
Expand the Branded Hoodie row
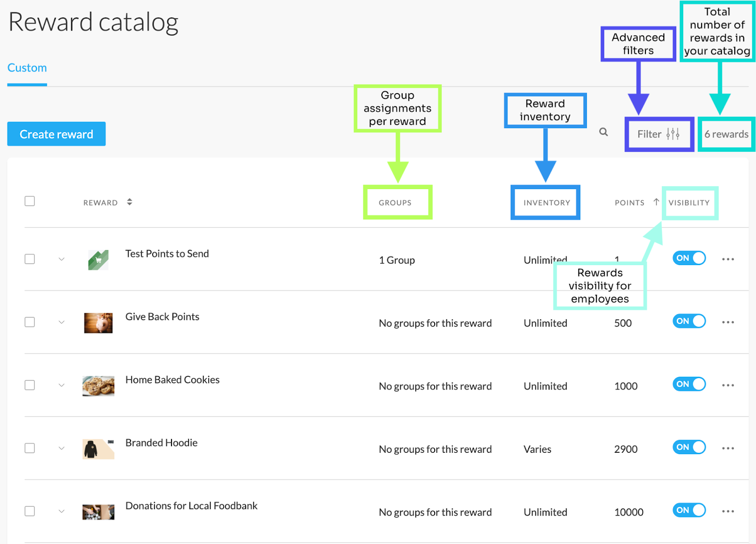(x=61, y=448)
